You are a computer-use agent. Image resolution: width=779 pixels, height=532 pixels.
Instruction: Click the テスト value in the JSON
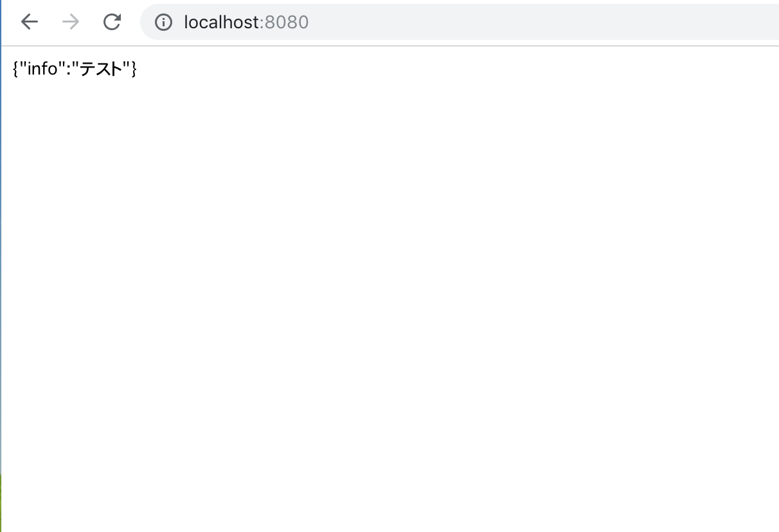tap(101, 69)
